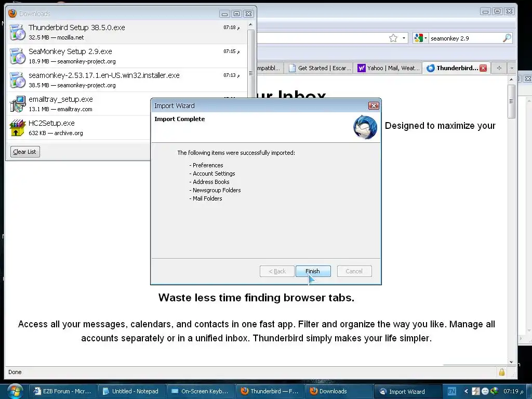
Task: Click the Yahoo favicon on its tab
Action: [362, 68]
